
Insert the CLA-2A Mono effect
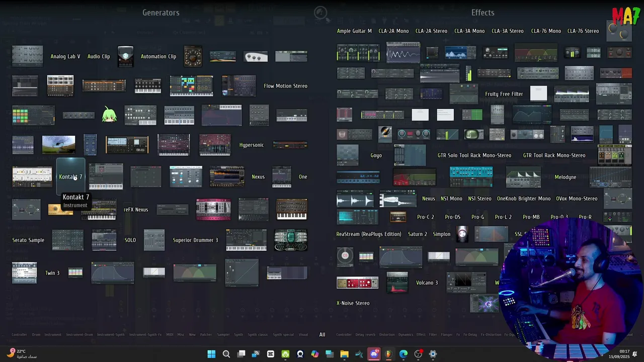pyautogui.click(x=393, y=31)
